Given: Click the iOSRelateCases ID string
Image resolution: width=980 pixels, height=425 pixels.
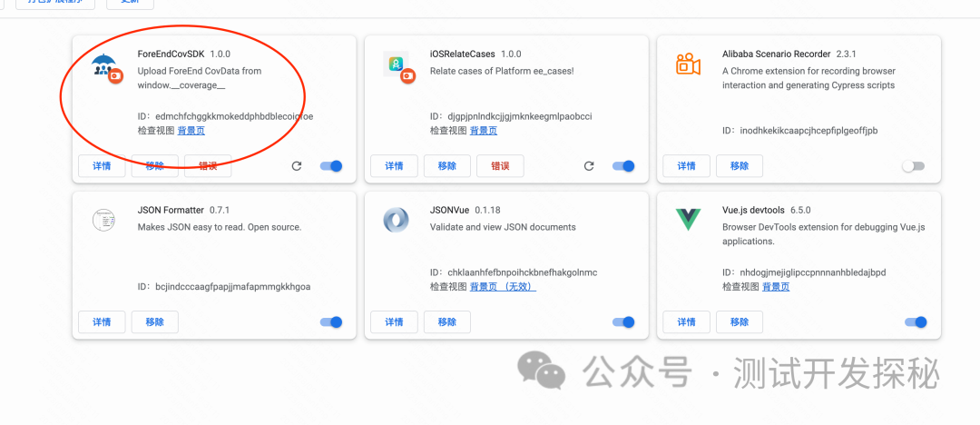Looking at the screenshot, I should point(520,116).
